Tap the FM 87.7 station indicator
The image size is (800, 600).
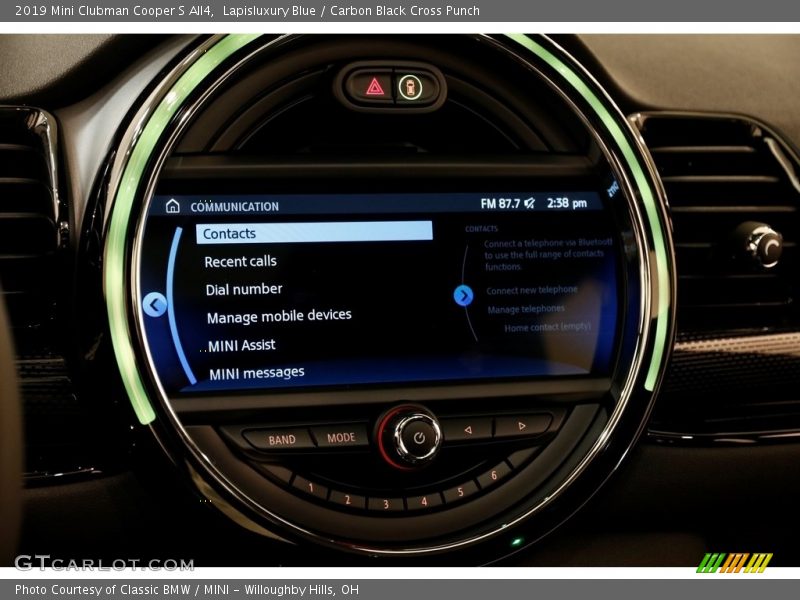(500, 203)
